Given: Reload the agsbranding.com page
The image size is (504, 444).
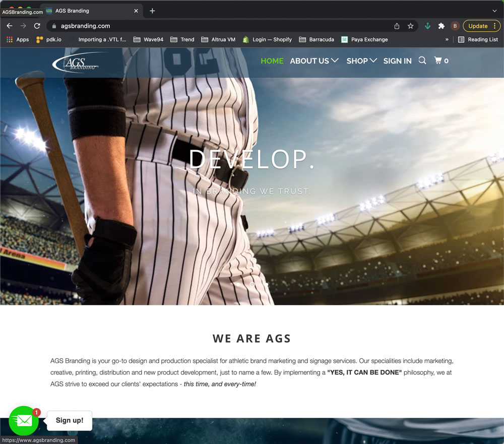Looking at the screenshot, I should pyautogui.click(x=37, y=26).
